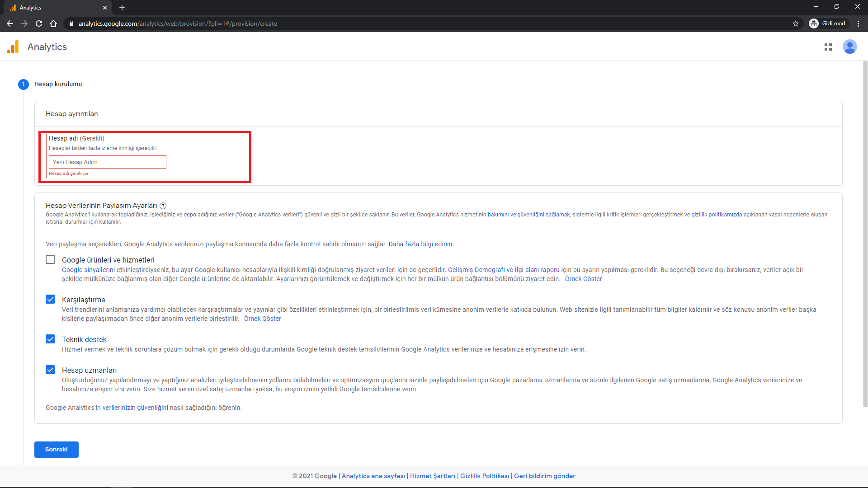Click the Hesap ayrıntıları heading
Image resolution: width=868 pixels, height=488 pixels.
click(x=72, y=114)
